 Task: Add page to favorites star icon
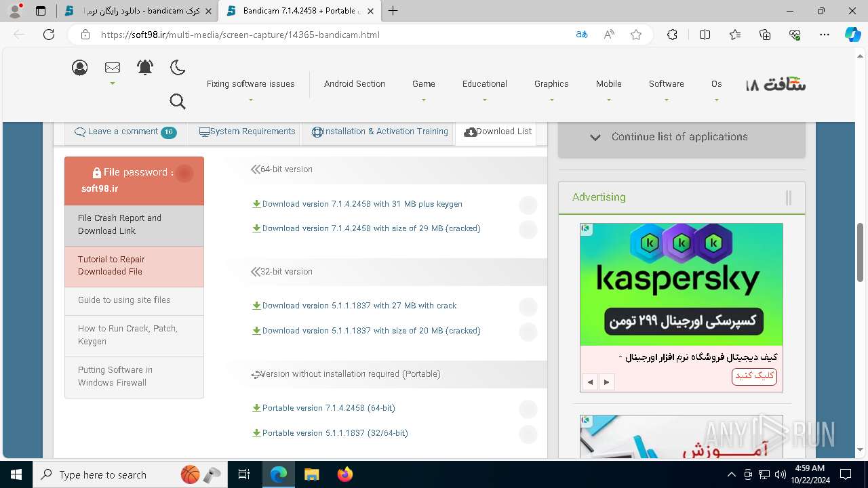pyautogui.click(x=636, y=35)
